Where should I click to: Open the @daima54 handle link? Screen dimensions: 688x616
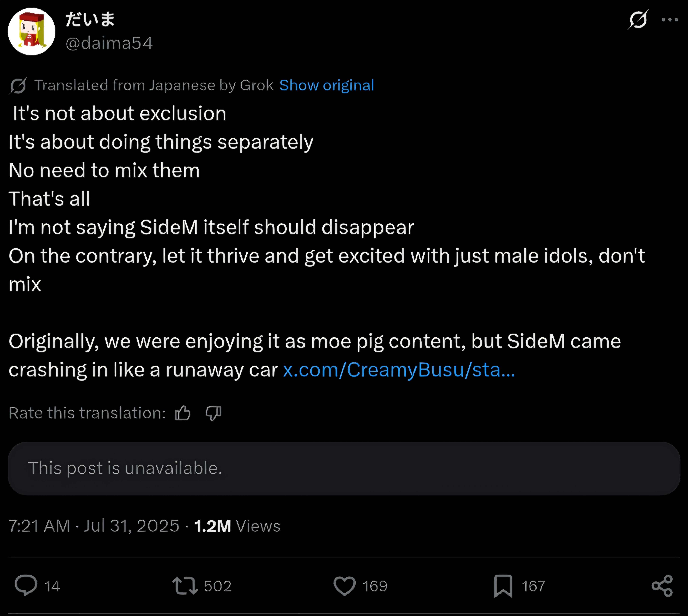(109, 43)
